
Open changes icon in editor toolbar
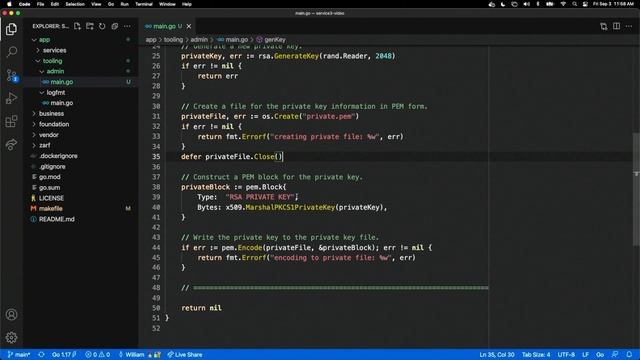(604, 26)
